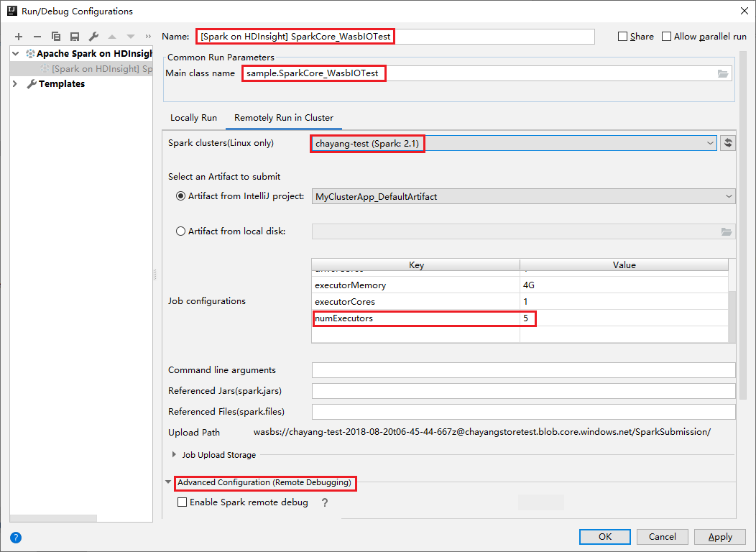Switch to the Locally Run tab
This screenshot has height=552, width=756.
coord(193,117)
